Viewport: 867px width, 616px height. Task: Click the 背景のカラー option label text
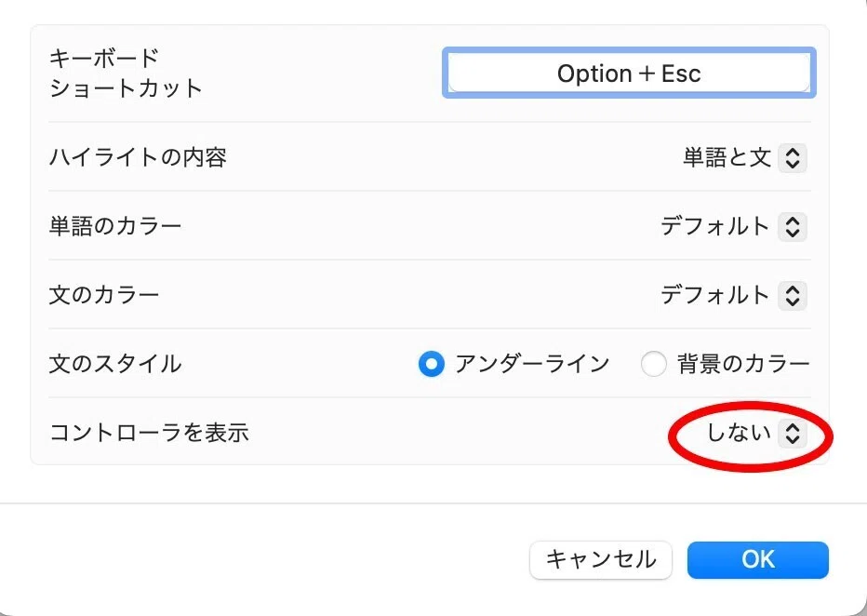[x=743, y=364]
